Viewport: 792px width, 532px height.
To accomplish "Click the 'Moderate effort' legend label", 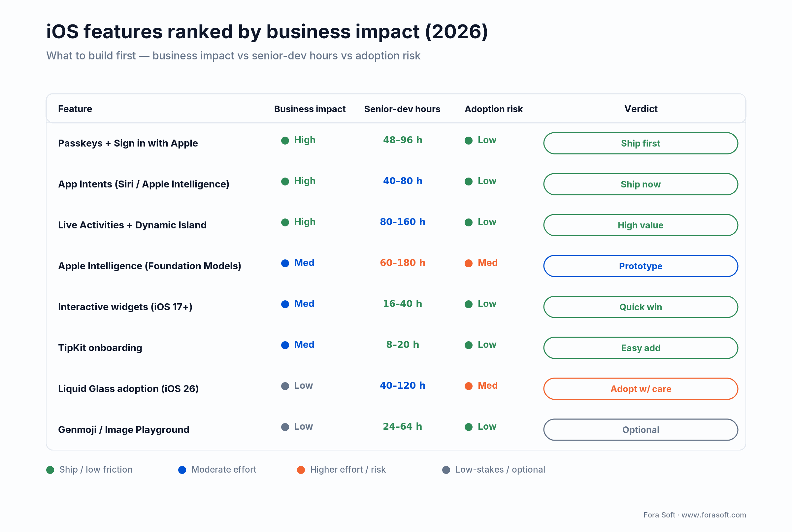I will click(x=223, y=470).
